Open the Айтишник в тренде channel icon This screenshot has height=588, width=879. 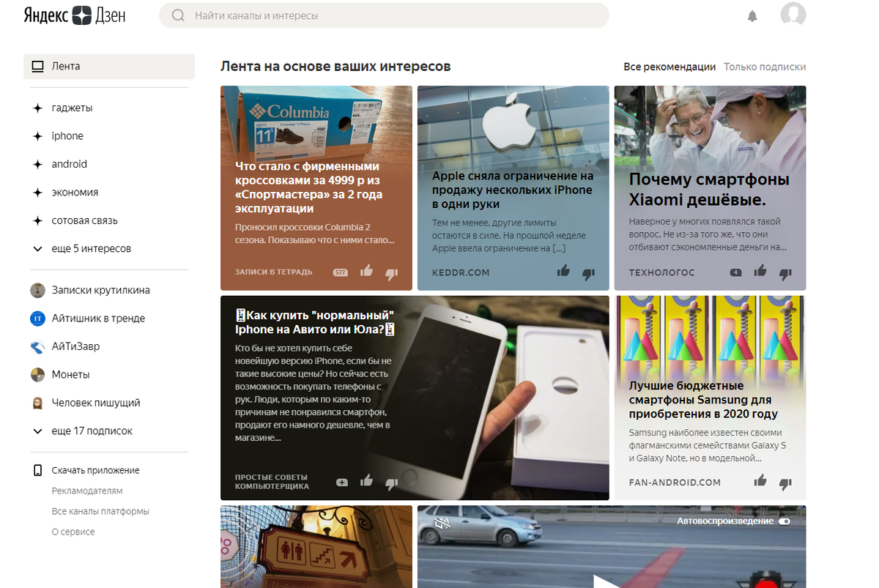click(x=37, y=319)
